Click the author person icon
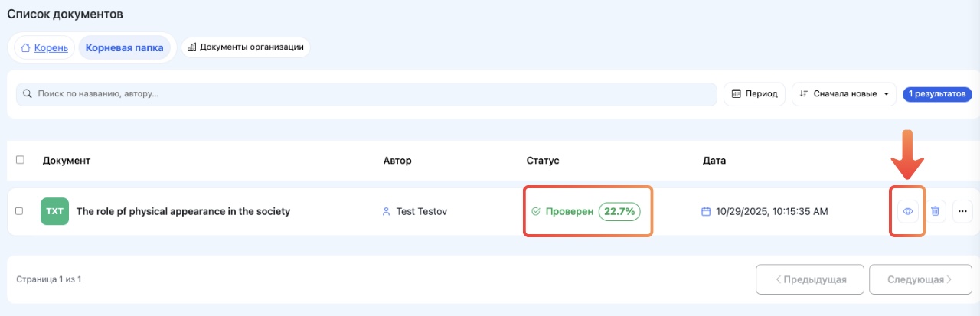The width and height of the screenshot is (980, 316). point(387,211)
